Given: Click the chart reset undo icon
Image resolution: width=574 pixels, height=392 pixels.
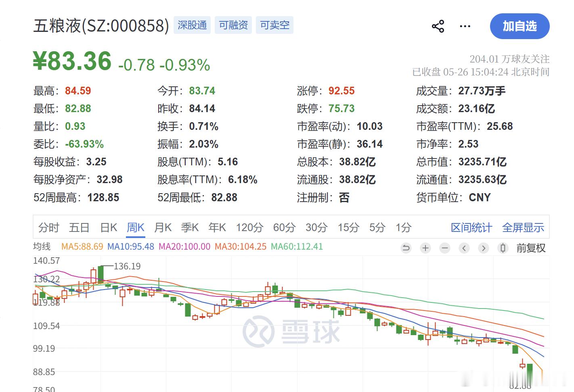Looking at the screenshot, I should 406,248.
